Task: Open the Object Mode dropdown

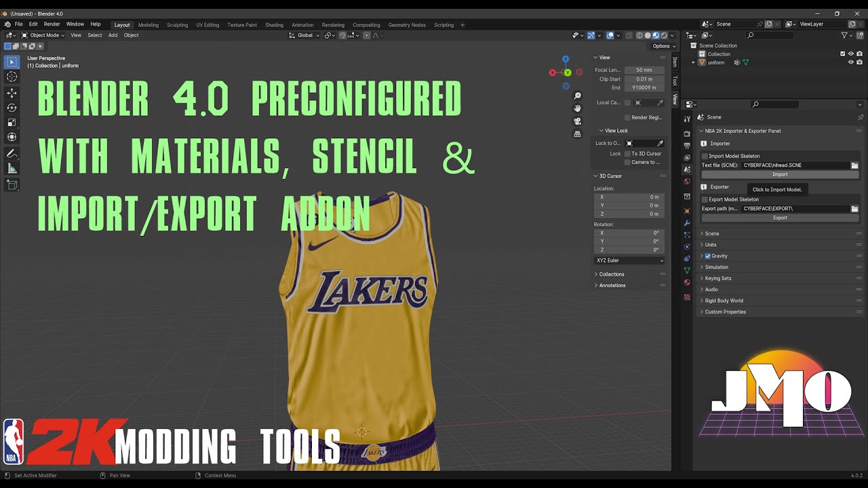Action: point(43,35)
